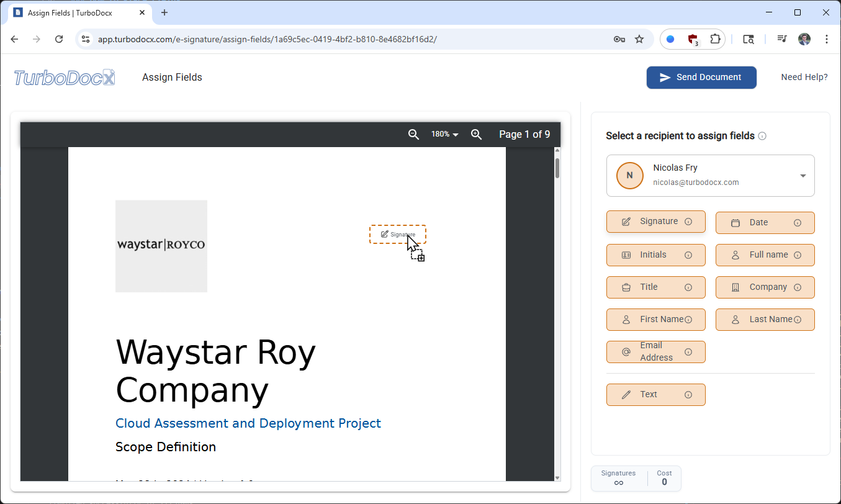Select the Initials field button
The image size is (841, 504).
click(656, 255)
